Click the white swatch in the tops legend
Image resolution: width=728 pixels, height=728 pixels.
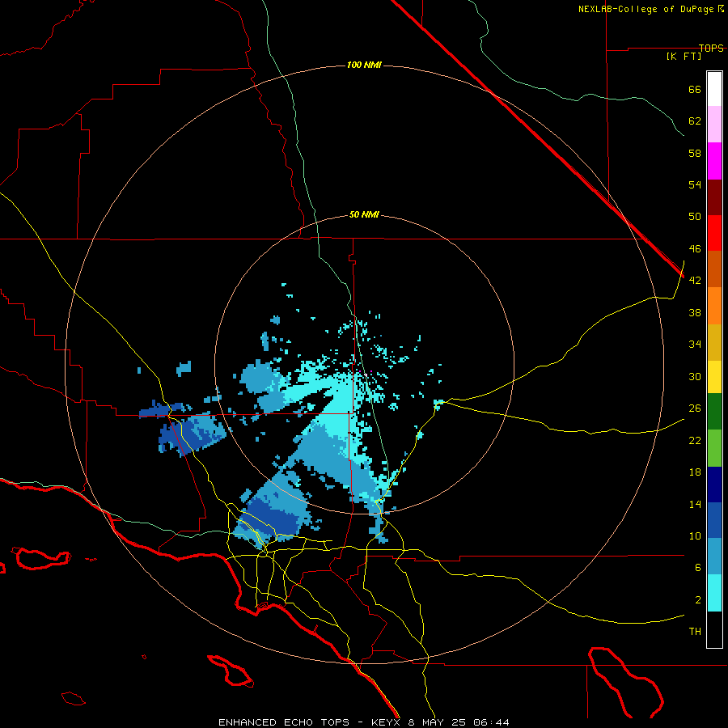point(714,89)
